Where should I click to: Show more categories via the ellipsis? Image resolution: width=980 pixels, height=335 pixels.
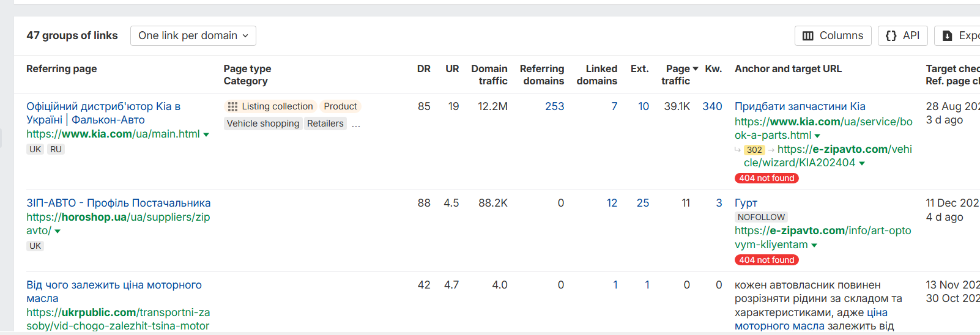356,124
